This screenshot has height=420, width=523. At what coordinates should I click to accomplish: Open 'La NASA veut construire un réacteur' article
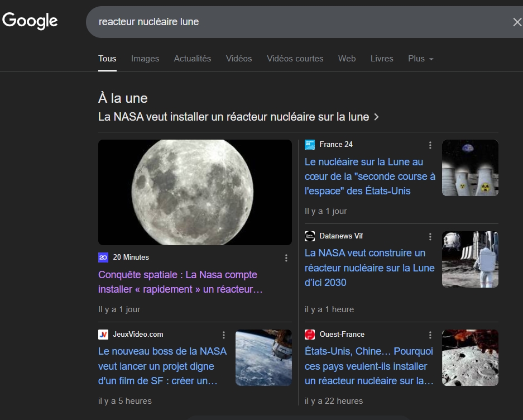370,268
